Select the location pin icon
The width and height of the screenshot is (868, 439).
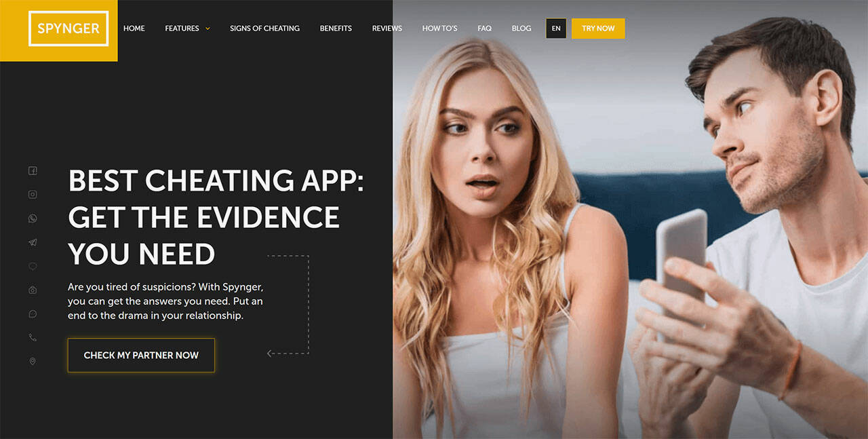coord(33,362)
